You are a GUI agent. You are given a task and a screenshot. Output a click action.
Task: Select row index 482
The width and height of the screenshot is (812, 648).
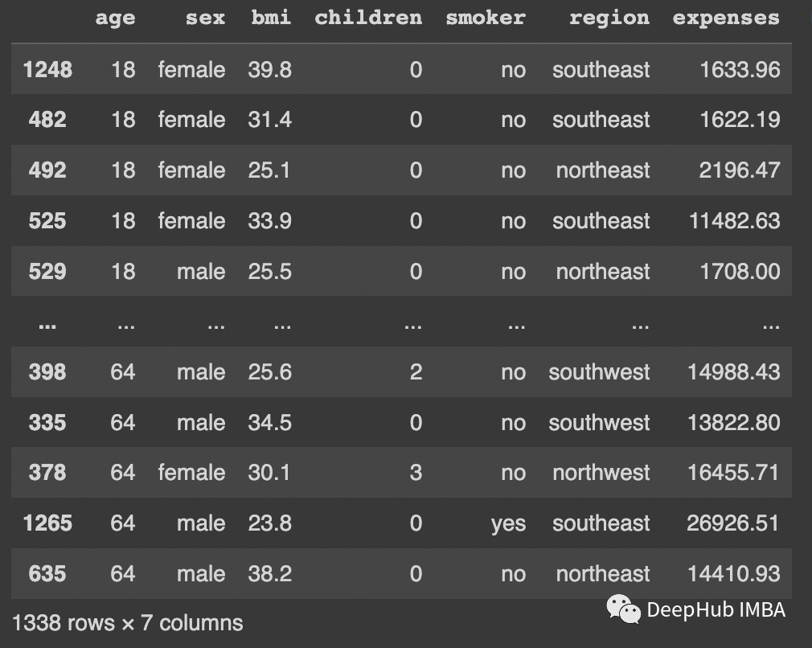coord(47,120)
